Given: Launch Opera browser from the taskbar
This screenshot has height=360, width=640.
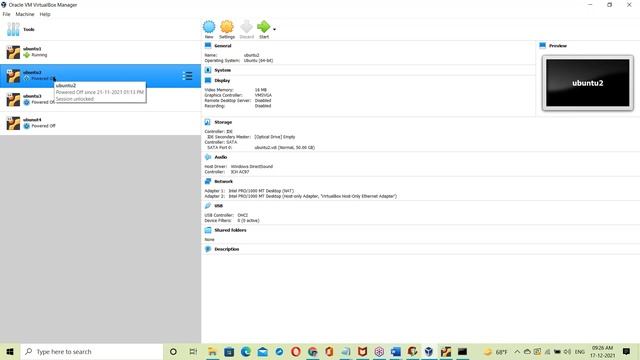Looking at the screenshot, I should click(x=296, y=351).
